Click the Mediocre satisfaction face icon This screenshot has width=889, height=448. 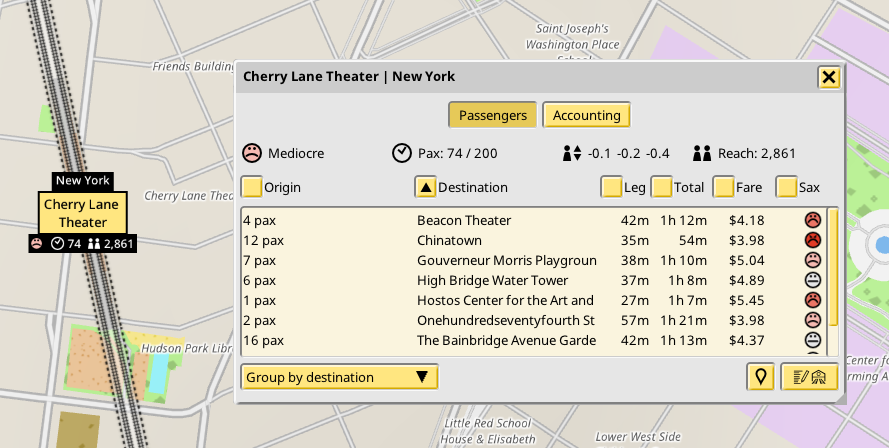(252, 154)
